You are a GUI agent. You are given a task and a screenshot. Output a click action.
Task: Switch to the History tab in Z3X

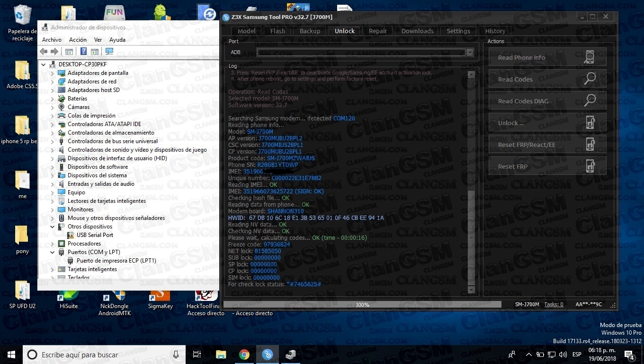pos(495,31)
